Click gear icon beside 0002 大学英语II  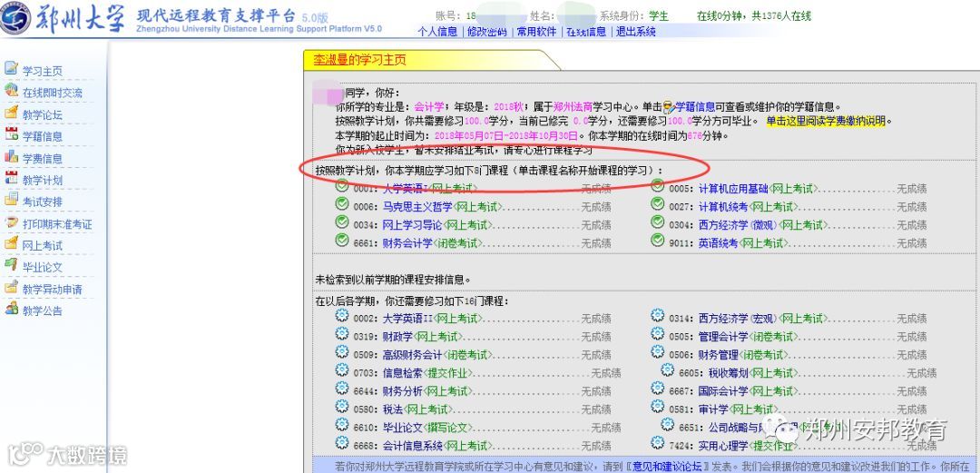coord(342,315)
